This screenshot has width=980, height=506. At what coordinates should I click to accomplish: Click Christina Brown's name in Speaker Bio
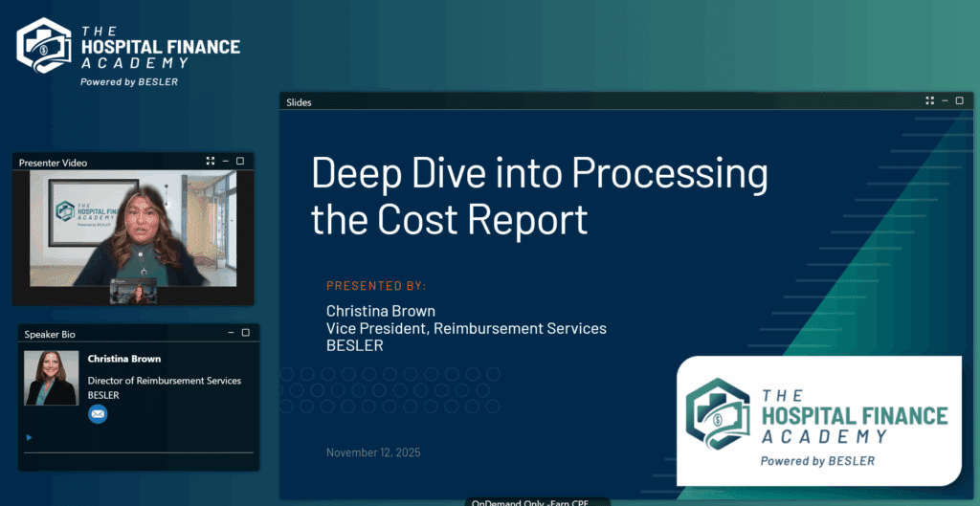(124, 359)
